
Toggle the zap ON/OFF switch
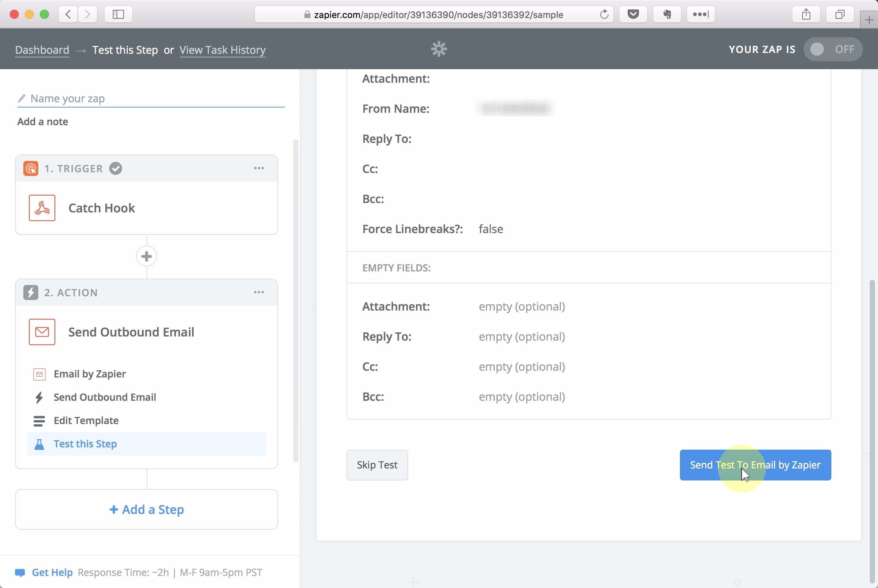(x=833, y=49)
